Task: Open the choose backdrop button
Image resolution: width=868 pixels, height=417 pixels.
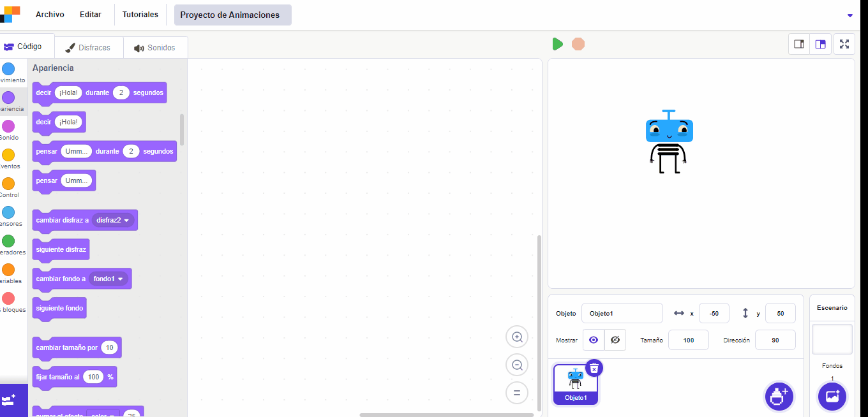Action: pyautogui.click(x=832, y=397)
